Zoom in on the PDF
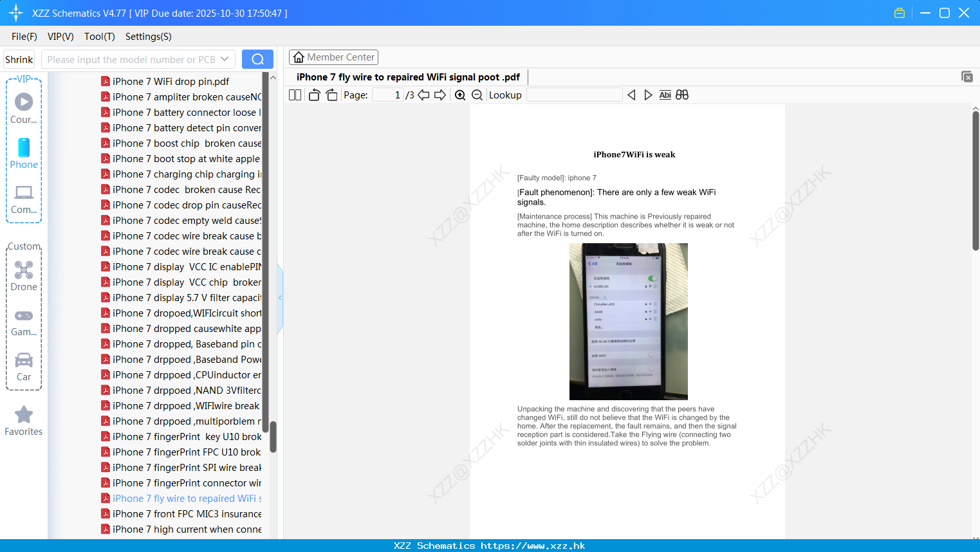This screenshot has width=980, height=552. point(460,95)
